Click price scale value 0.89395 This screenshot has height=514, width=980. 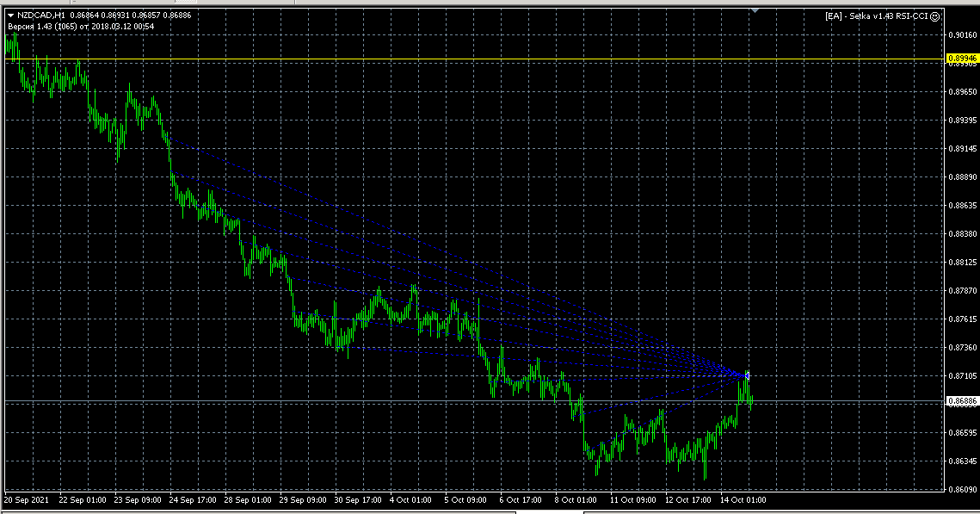[x=963, y=120]
